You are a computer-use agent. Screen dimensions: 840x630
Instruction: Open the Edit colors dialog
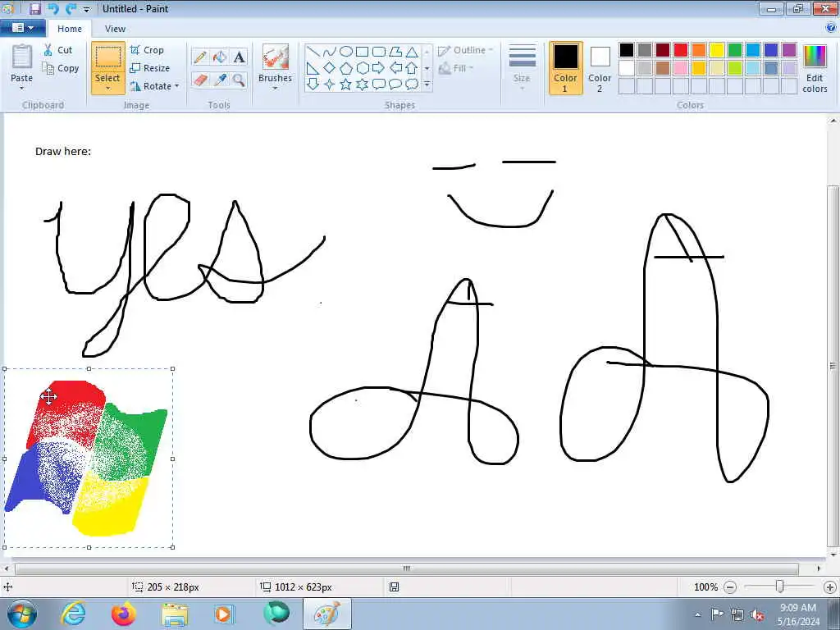click(815, 68)
